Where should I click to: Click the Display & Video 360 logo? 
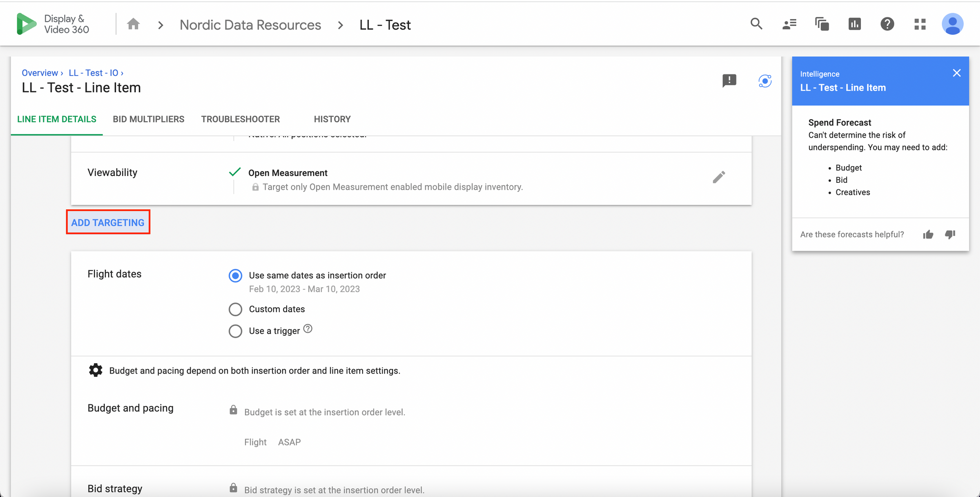(x=52, y=24)
